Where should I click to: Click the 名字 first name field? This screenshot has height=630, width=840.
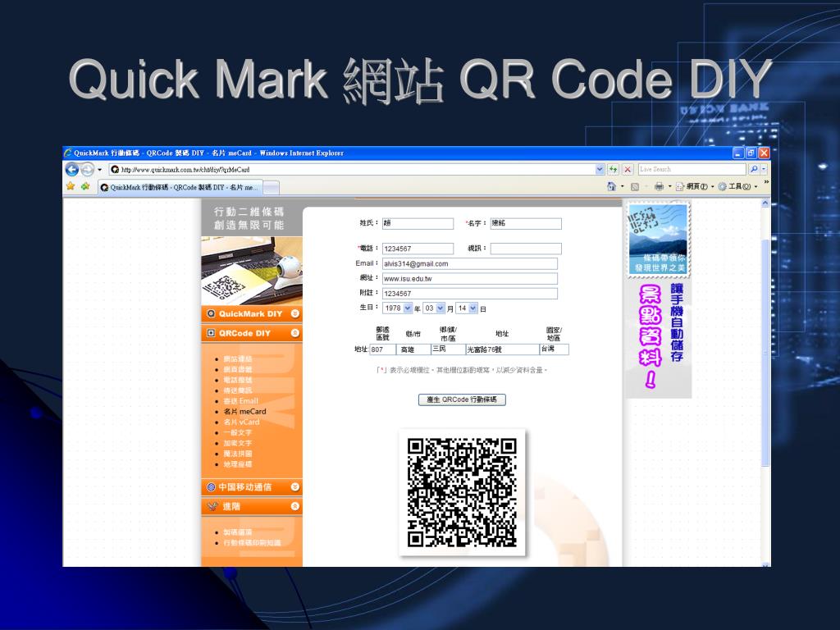coord(526,223)
